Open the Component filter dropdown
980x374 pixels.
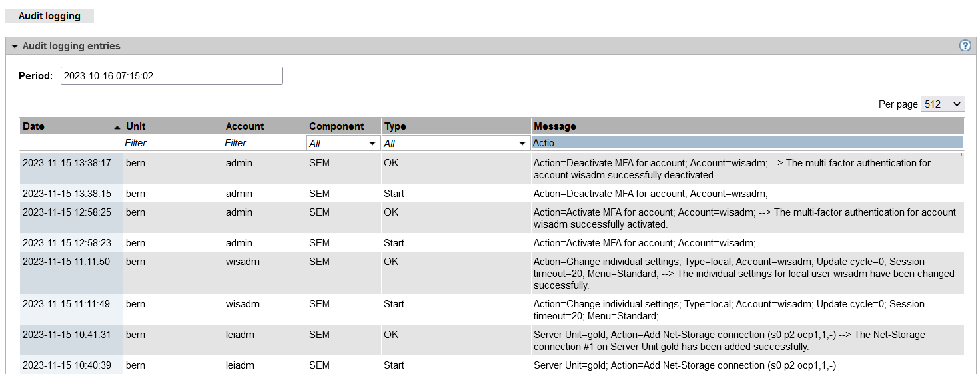coord(343,143)
